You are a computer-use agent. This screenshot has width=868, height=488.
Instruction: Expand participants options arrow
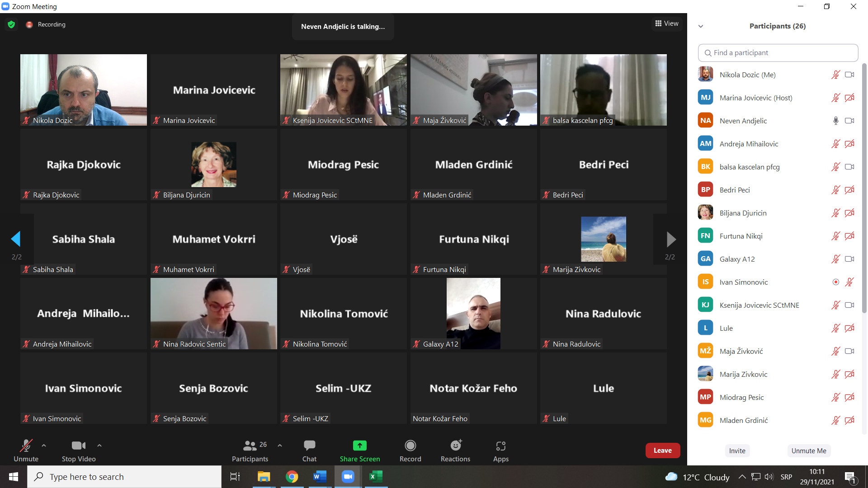click(280, 446)
